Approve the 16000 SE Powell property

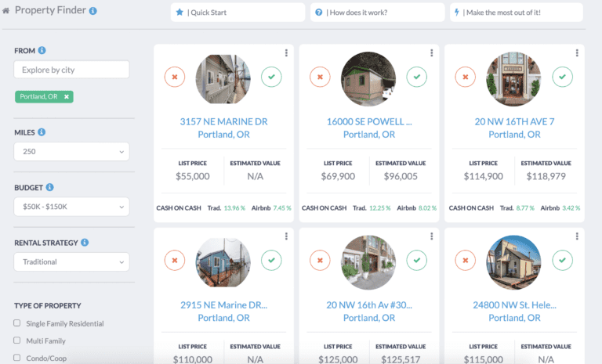(x=416, y=77)
